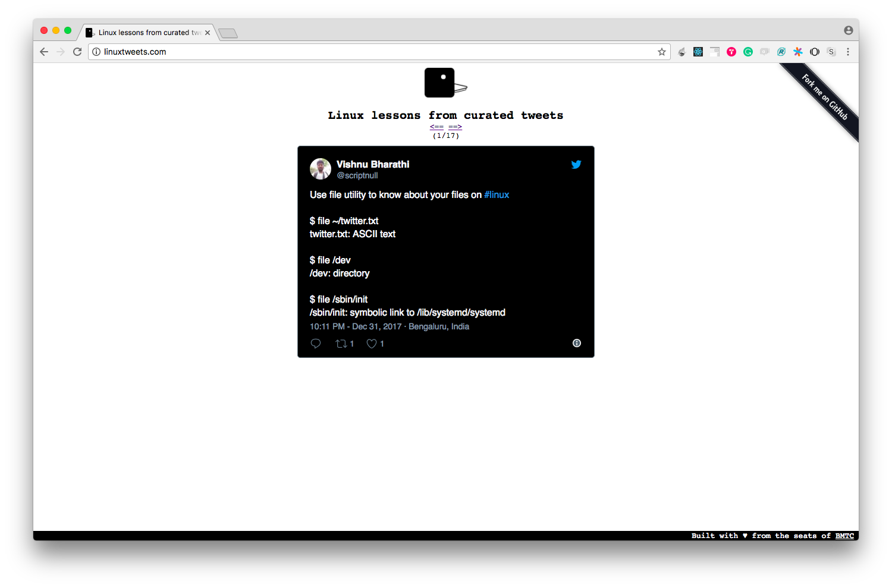The image size is (892, 588).
Task: Click the line '/dev: directory'
Action: [x=340, y=273]
